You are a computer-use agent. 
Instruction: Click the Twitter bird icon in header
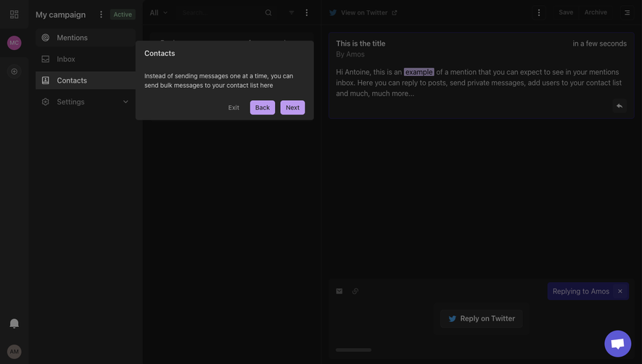tap(333, 13)
